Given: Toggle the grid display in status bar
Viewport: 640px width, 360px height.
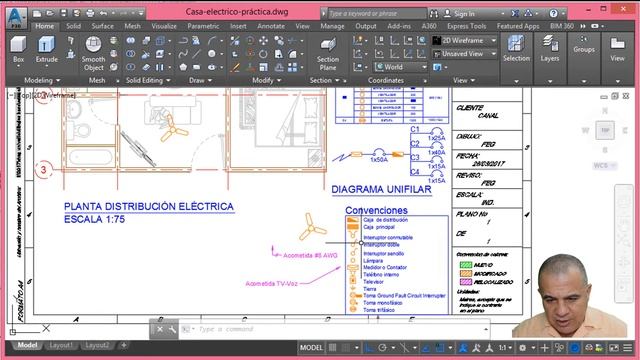Looking at the screenshot, I should point(333,348).
